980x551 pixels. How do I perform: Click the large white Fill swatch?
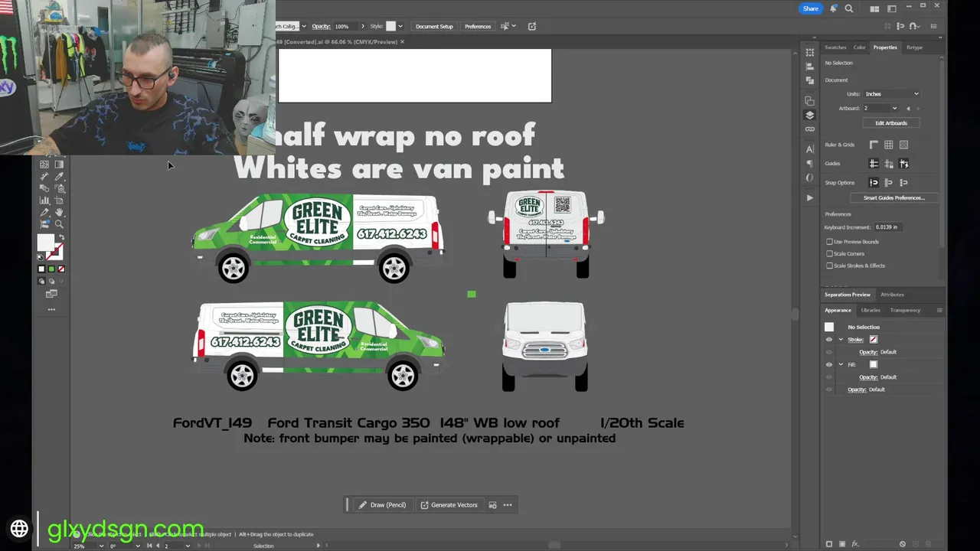[46, 243]
